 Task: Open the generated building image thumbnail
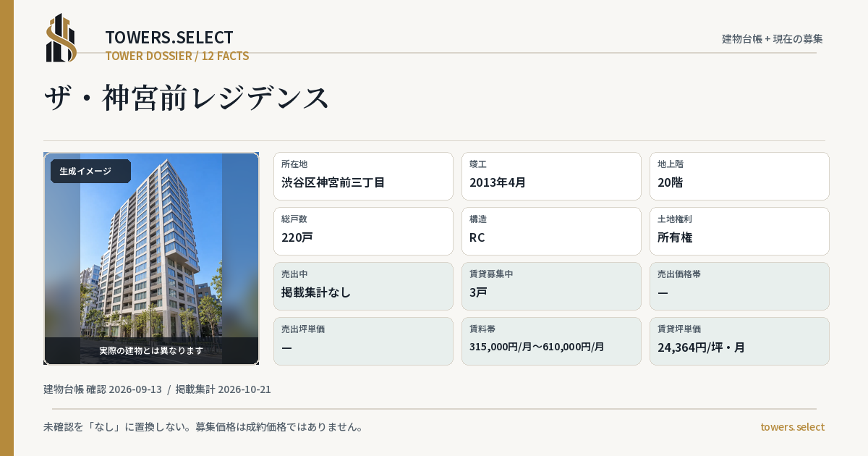click(x=151, y=258)
